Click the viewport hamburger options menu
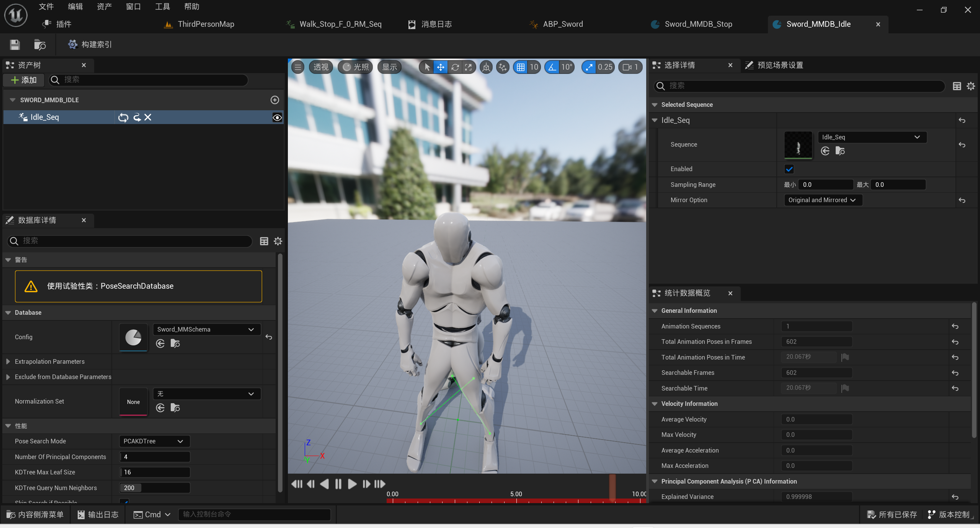Image resolution: width=980 pixels, height=528 pixels. (x=298, y=67)
